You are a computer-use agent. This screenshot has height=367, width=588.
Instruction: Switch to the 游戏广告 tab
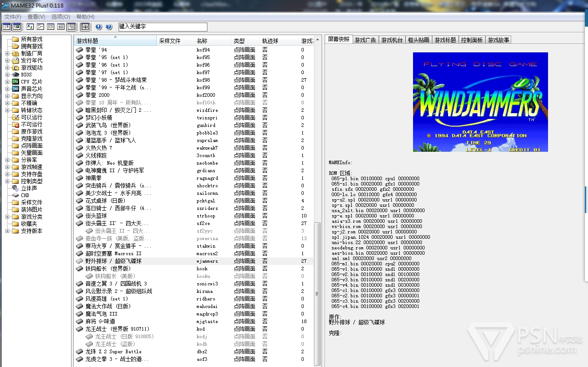coord(365,40)
